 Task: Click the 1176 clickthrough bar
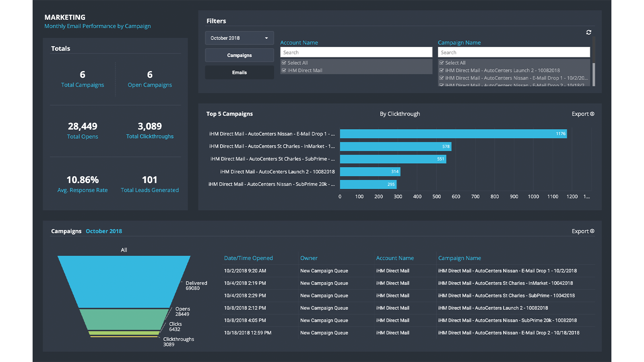coord(453,134)
